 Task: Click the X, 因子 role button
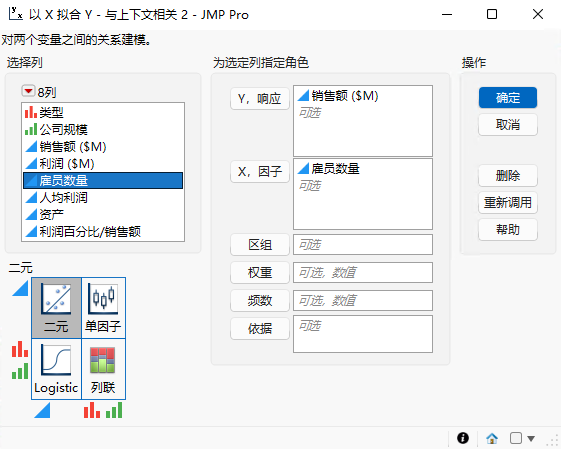click(260, 171)
